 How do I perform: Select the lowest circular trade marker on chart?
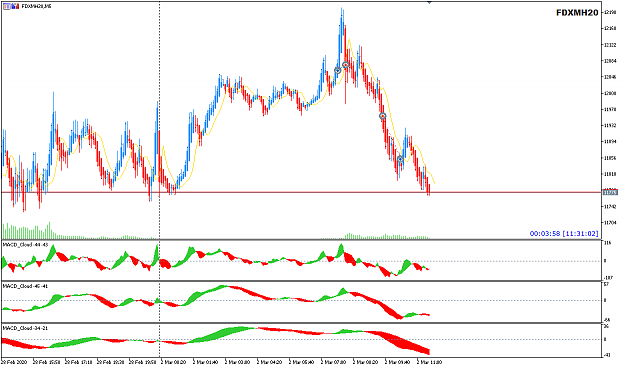pos(400,159)
